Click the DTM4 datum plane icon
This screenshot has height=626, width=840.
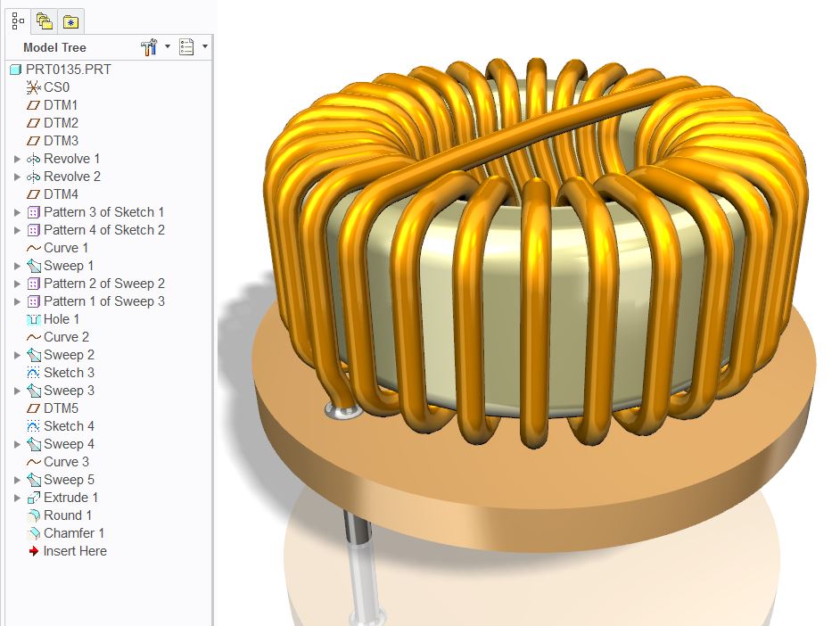(33, 194)
